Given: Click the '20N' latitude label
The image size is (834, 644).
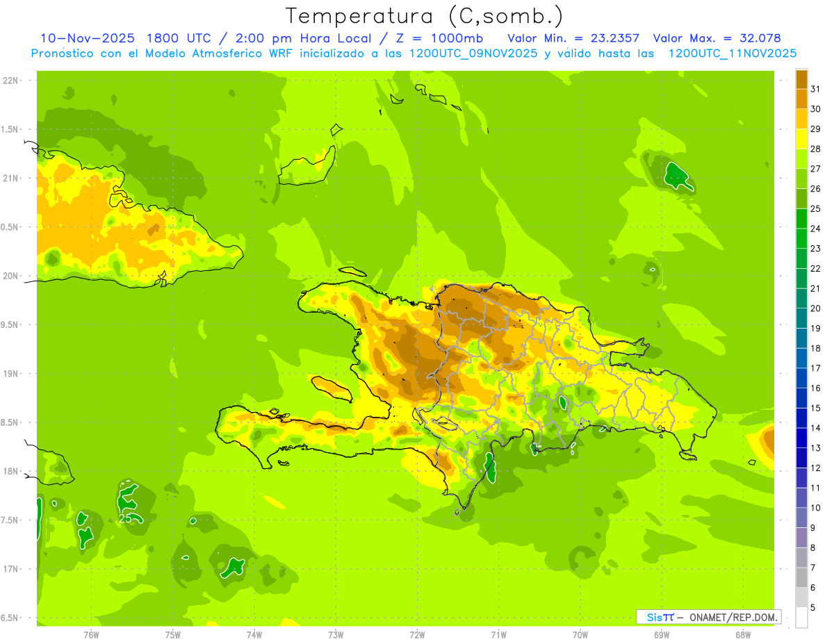Looking at the screenshot, I should tap(10, 276).
